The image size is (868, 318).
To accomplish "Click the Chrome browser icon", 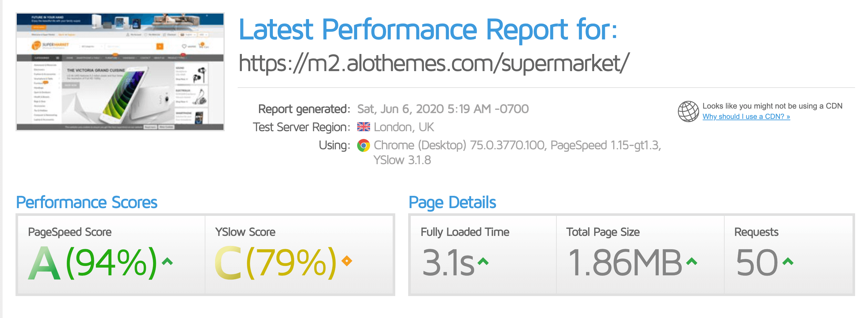I will coord(363,145).
